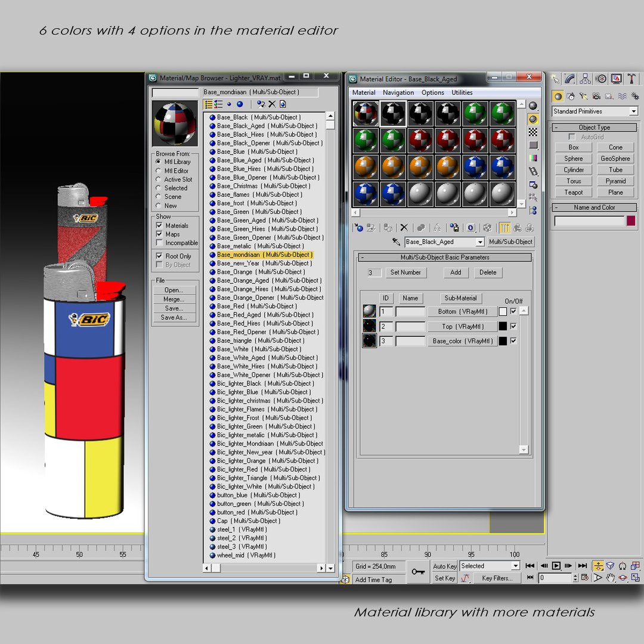Open the Options menu
Screen dimensions: 644x644
tap(432, 92)
